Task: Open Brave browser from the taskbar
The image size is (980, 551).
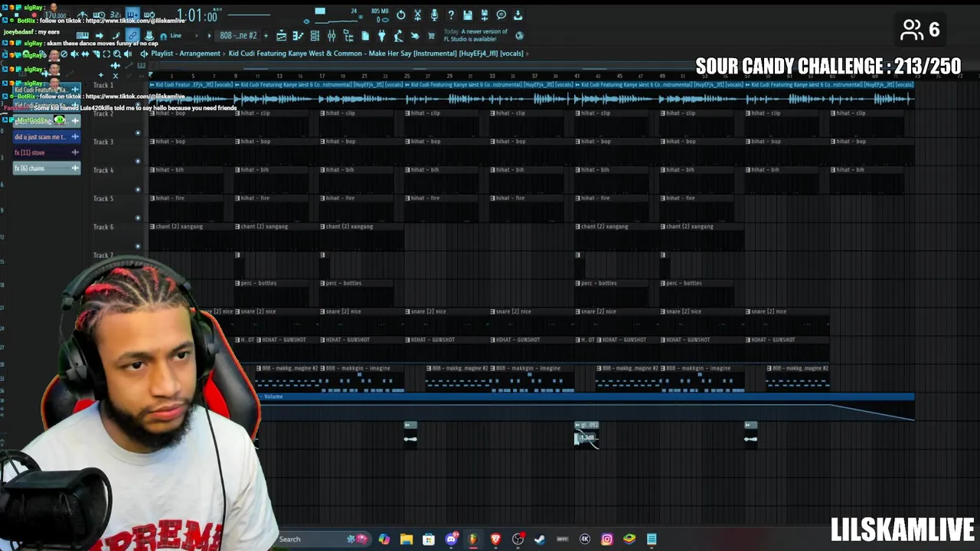Action: (x=495, y=539)
